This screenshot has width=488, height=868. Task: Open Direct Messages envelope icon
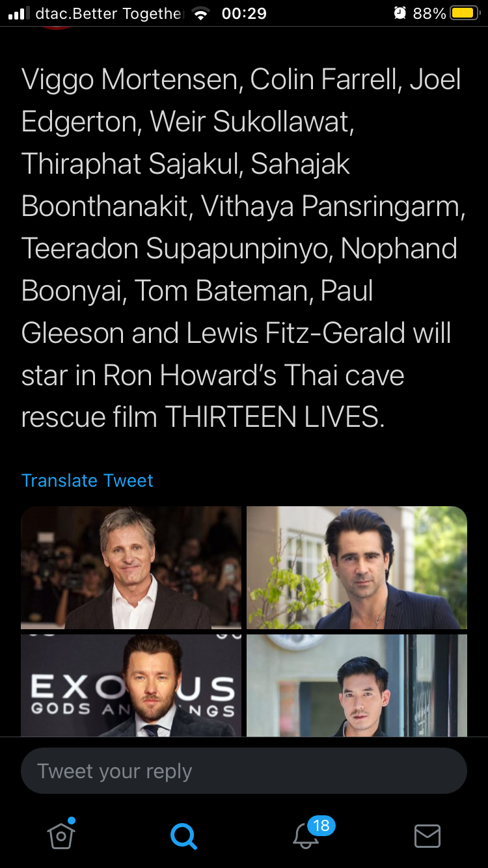pyautogui.click(x=427, y=836)
